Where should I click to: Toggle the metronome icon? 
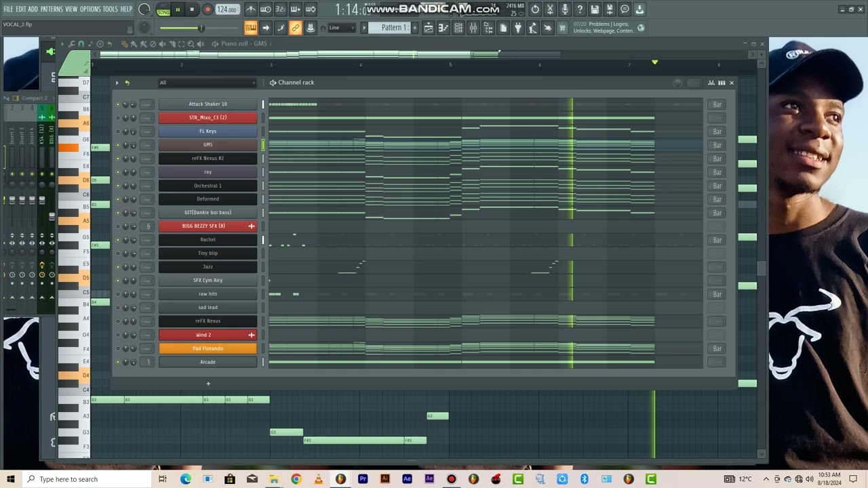[251, 9]
